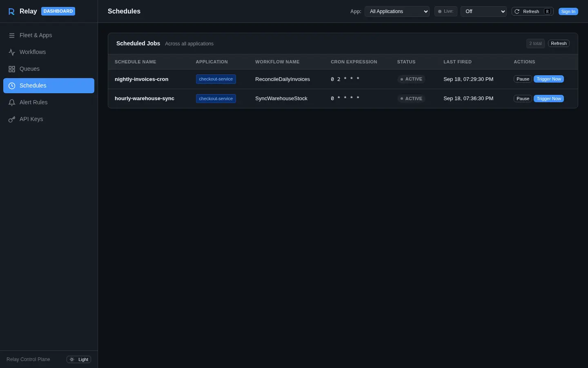Click ACTIVE status of nightly-invoices-cron
Screen dimensions: 588x368
click(x=411, y=79)
